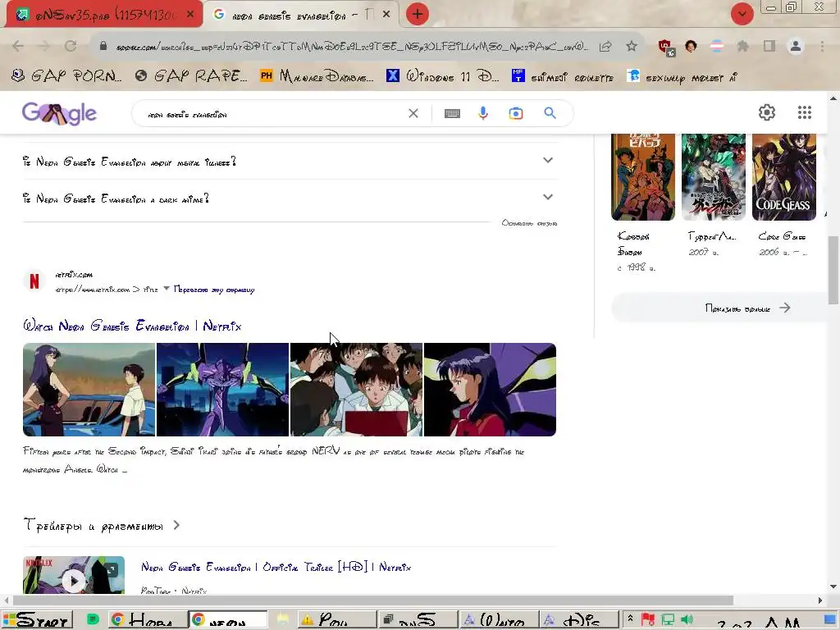Click the scroll-right arrow of horizontal scrollbar
The width and height of the screenshot is (840, 630).
[820, 600]
